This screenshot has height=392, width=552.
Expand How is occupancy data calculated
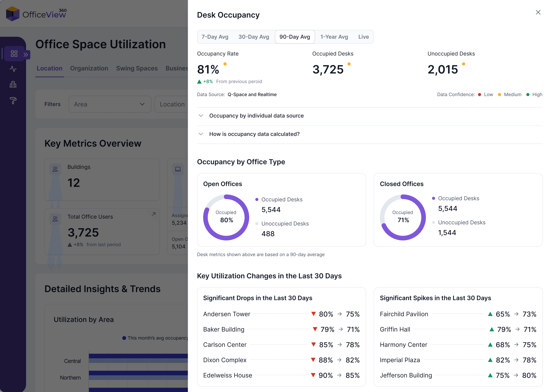pos(254,134)
